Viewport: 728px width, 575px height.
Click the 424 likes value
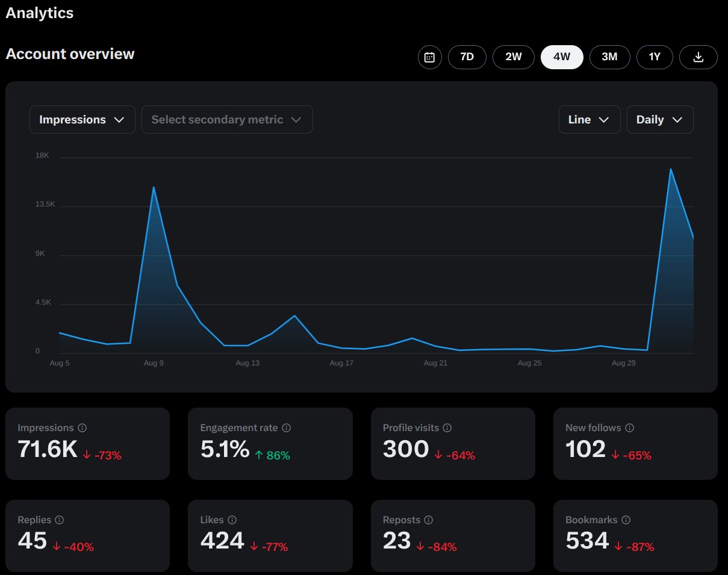coord(222,541)
